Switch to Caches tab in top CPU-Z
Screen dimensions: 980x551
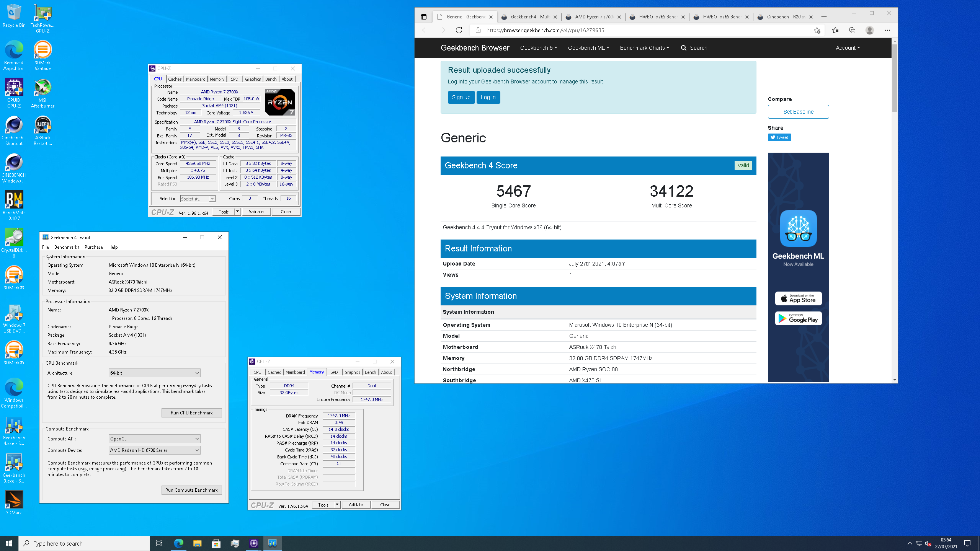[x=175, y=79]
